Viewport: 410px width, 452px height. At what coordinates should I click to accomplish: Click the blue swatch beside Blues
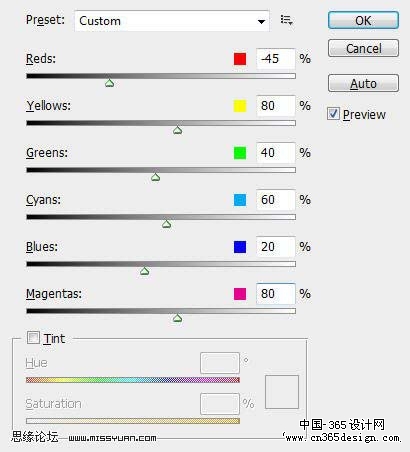pyautogui.click(x=240, y=247)
